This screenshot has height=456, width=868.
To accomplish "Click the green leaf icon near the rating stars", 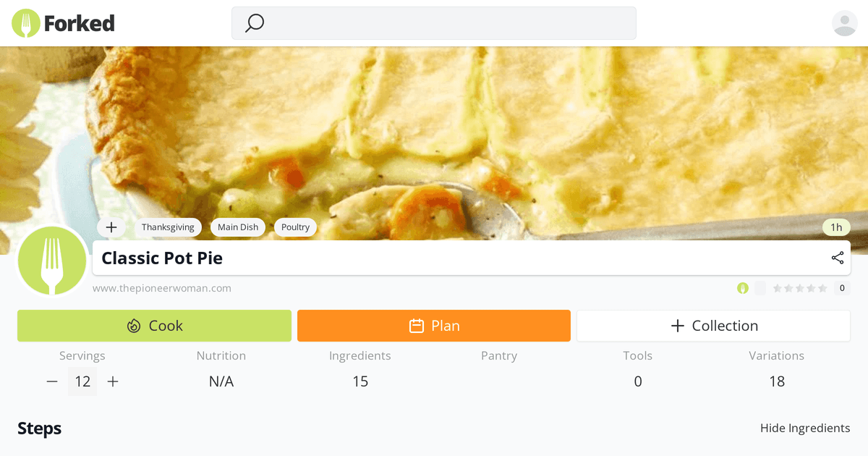I will pos(742,287).
